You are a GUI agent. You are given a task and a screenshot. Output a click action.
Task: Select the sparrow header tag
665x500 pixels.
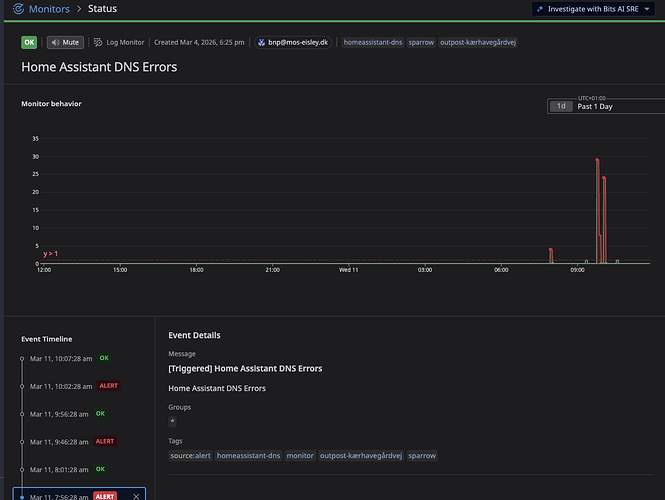[421, 42]
